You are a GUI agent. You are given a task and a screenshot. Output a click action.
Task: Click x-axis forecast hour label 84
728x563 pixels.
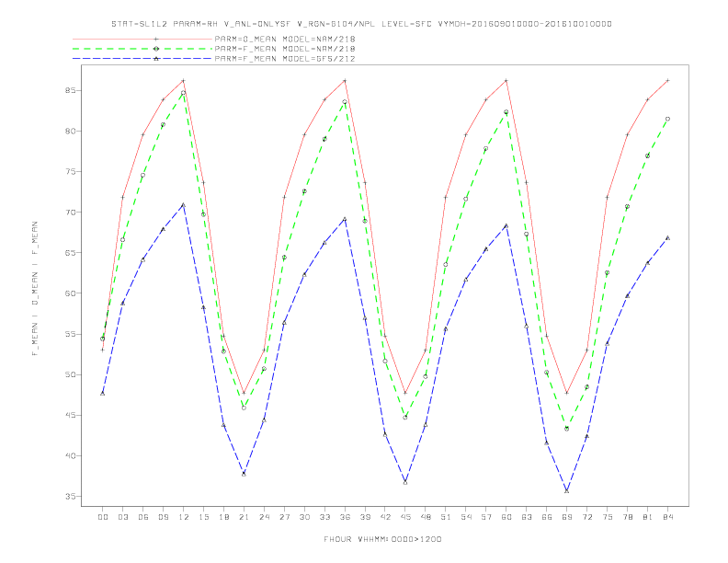(668, 517)
